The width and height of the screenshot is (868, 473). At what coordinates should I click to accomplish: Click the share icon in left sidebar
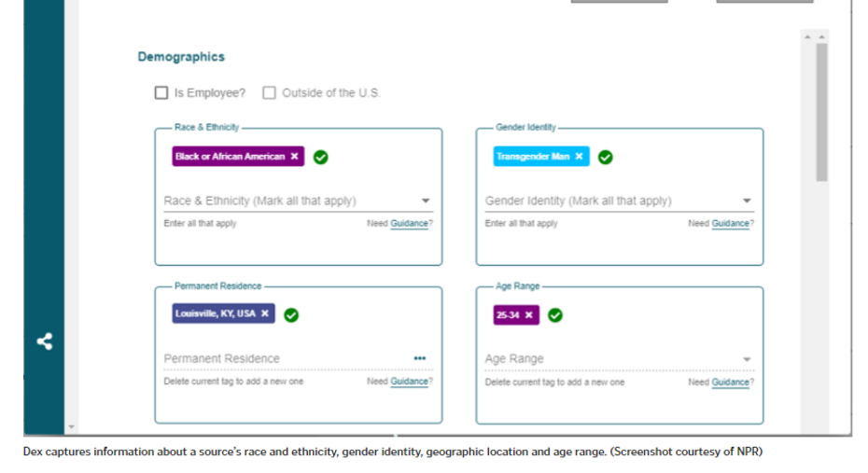click(x=44, y=341)
